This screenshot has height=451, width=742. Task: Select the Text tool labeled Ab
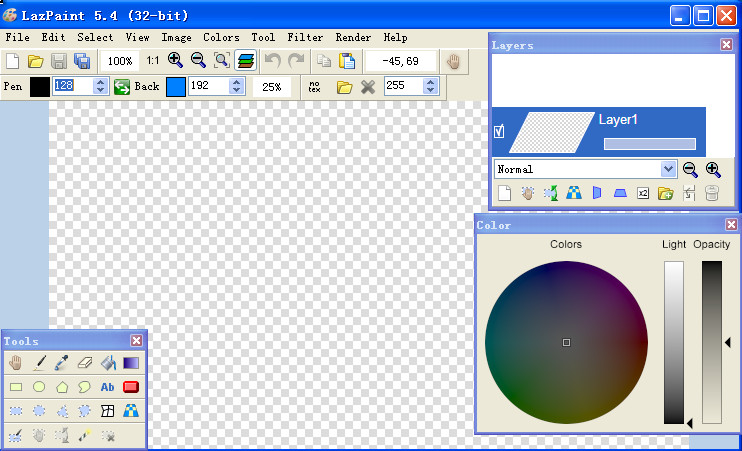coord(108,387)
